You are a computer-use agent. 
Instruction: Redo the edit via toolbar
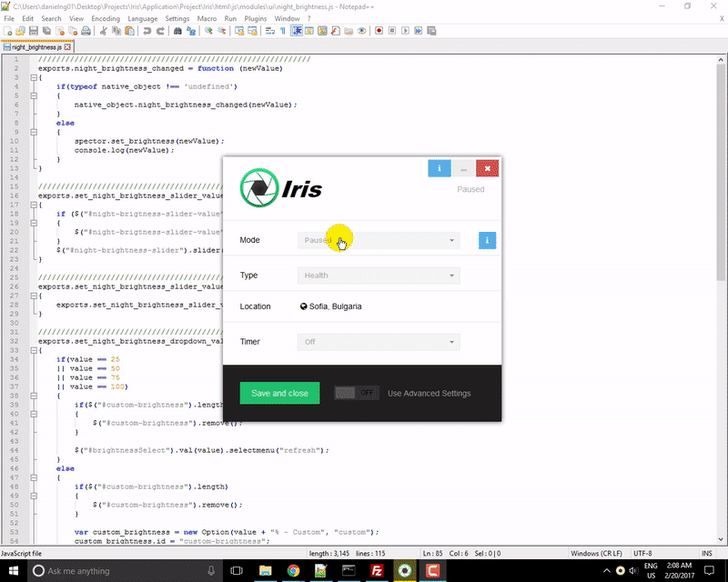[160, 31]
